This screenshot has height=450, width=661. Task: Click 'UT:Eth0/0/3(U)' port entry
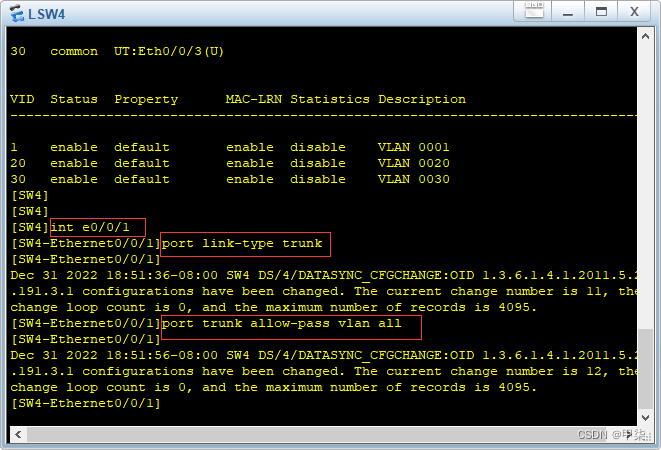169,51
